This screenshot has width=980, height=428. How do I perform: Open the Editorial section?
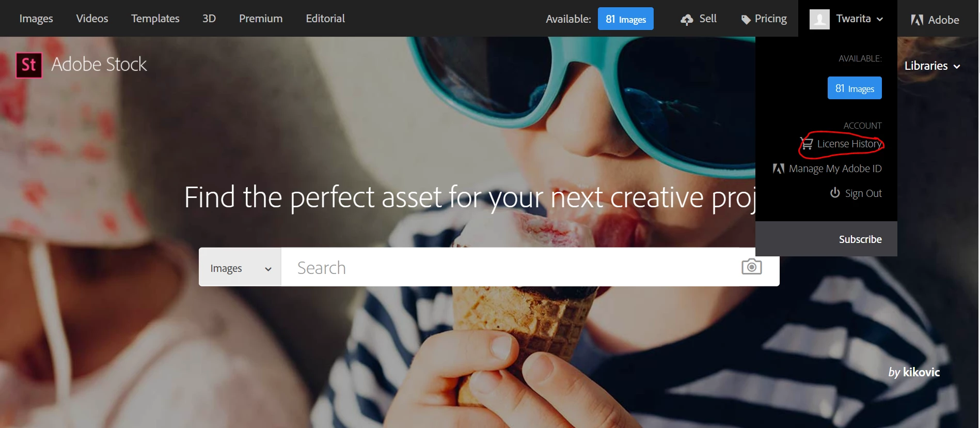tap(325, 19)
